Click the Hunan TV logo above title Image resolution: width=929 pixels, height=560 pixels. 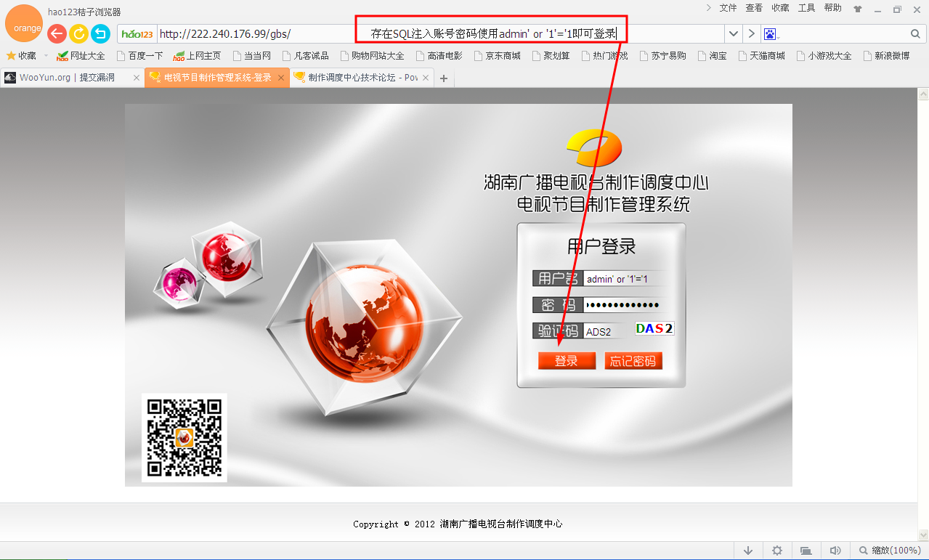click(x=596, y=149)
